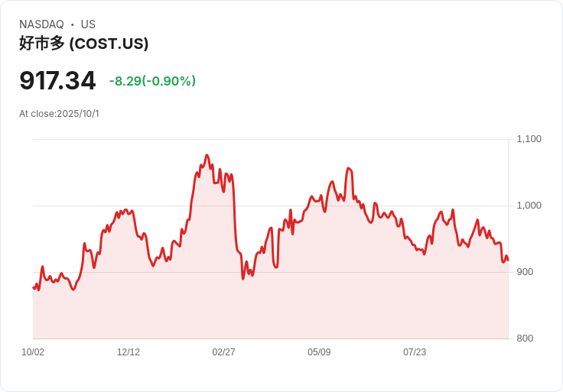
Task: Select the -8.29(-0.90%) price change text
Action: (x=152, y=81)
